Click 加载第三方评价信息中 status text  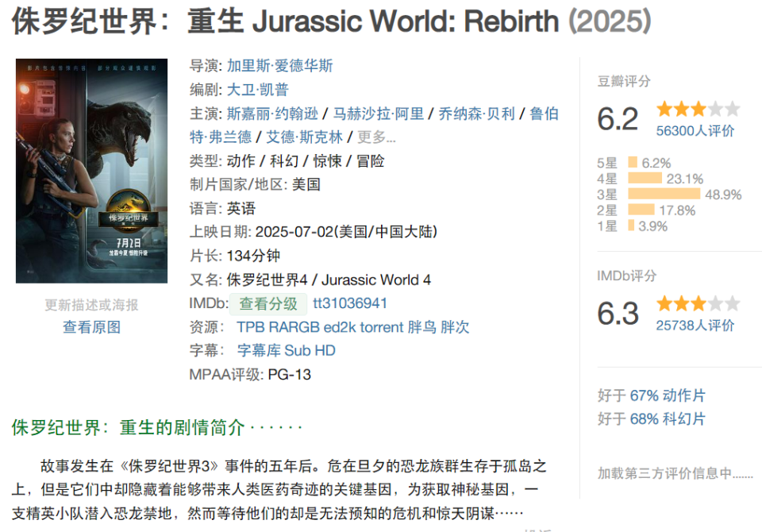click(x=675, y=472)
